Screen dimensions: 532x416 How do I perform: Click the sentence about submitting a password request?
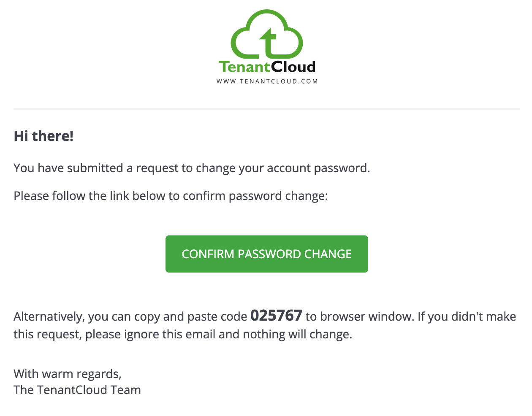pyautogui.click(x=192, y=168)
